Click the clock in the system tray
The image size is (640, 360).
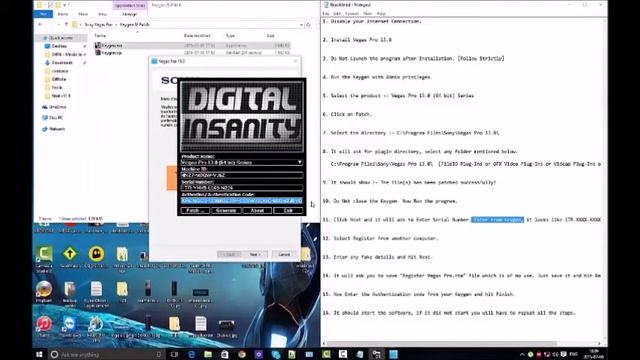(x=594, y=354)
